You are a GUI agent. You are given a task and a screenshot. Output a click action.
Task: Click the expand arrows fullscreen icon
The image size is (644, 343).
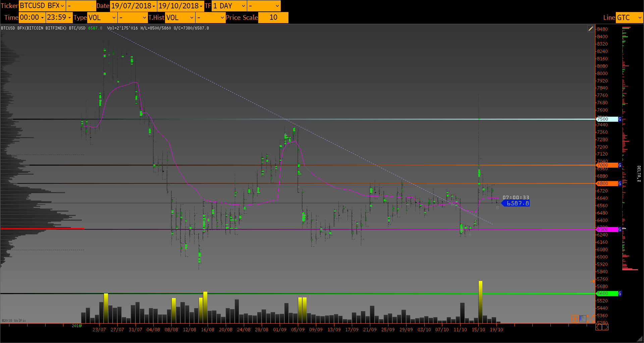click(591, 319)
